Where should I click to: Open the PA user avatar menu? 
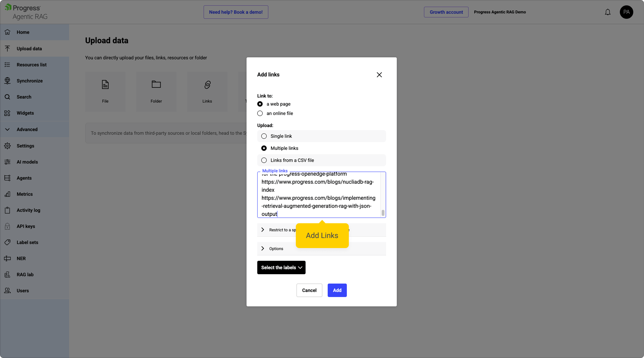(x=626, y=12)
